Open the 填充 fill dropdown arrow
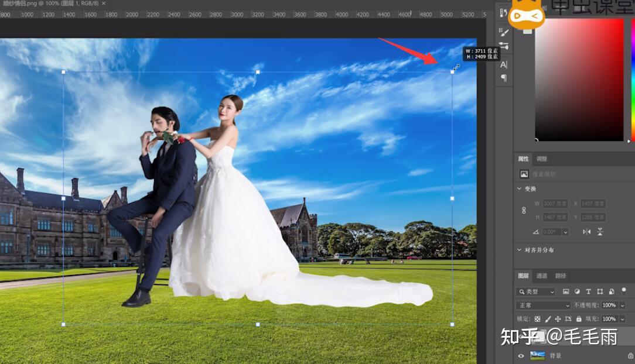The width and height of the screenshot is (635, 364). (623, 319)
